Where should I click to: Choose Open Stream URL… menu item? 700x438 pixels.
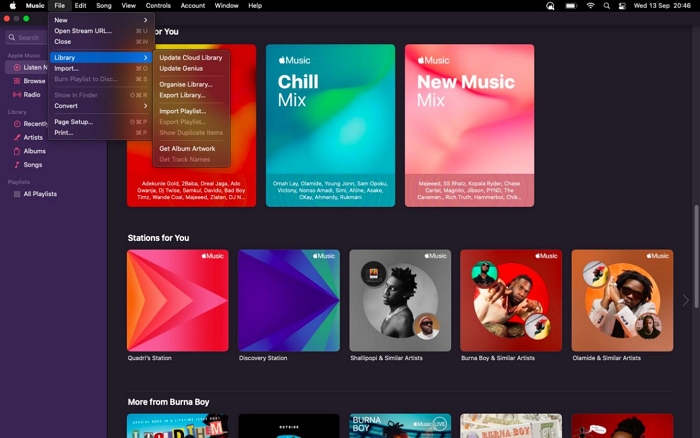click(101, 31)
